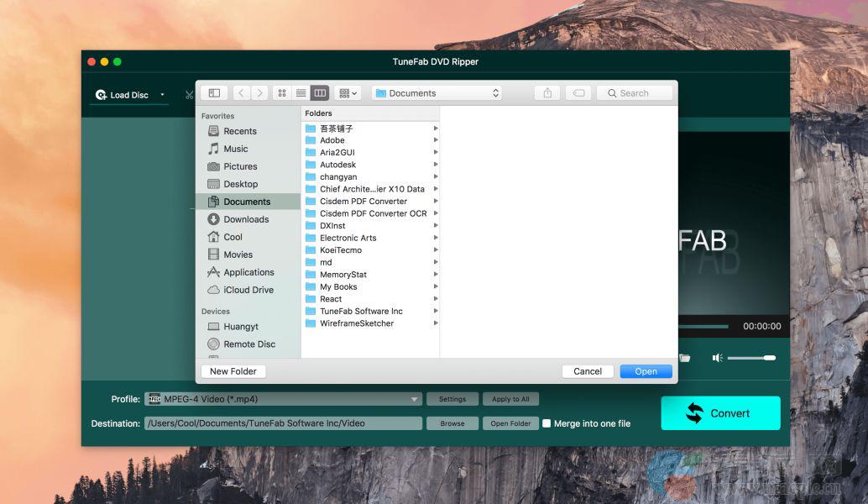Click the Share icon in dialog toolbar

547,93
